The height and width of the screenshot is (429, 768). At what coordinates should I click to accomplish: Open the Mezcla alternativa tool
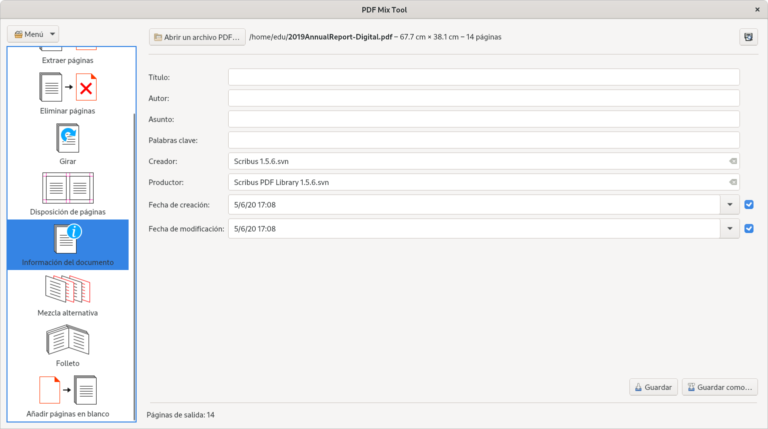68,295
